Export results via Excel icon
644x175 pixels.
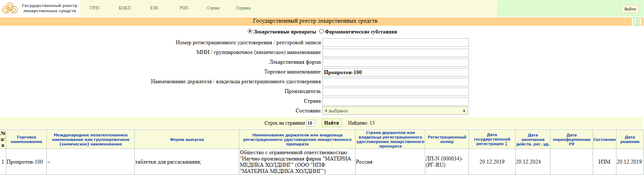coord(636,22)
